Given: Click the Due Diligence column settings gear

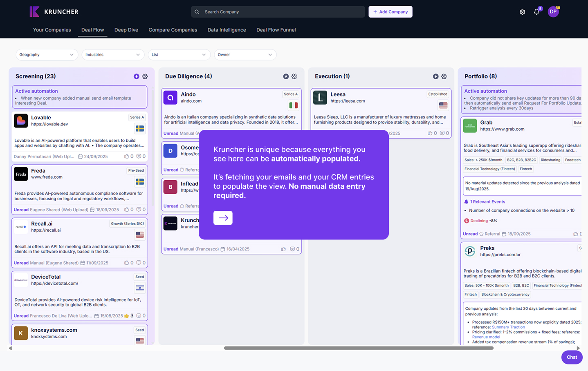Looking at the screenshot, I should pos(294,76).
